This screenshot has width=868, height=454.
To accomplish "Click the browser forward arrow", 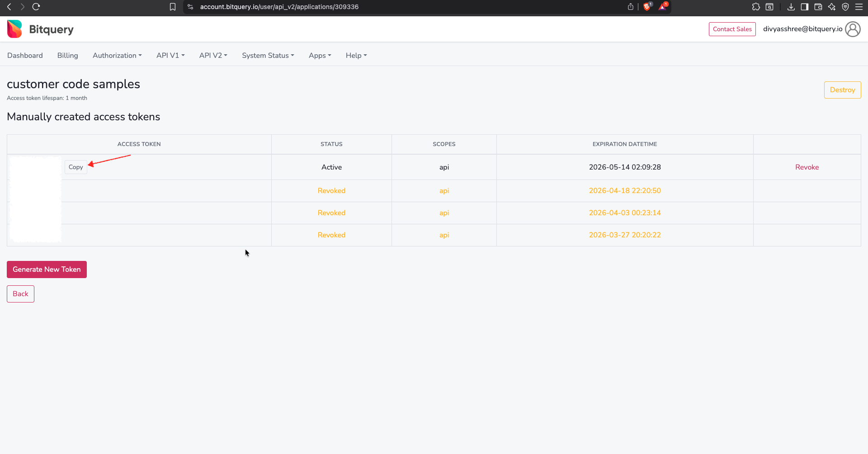I will click(22, 7).
